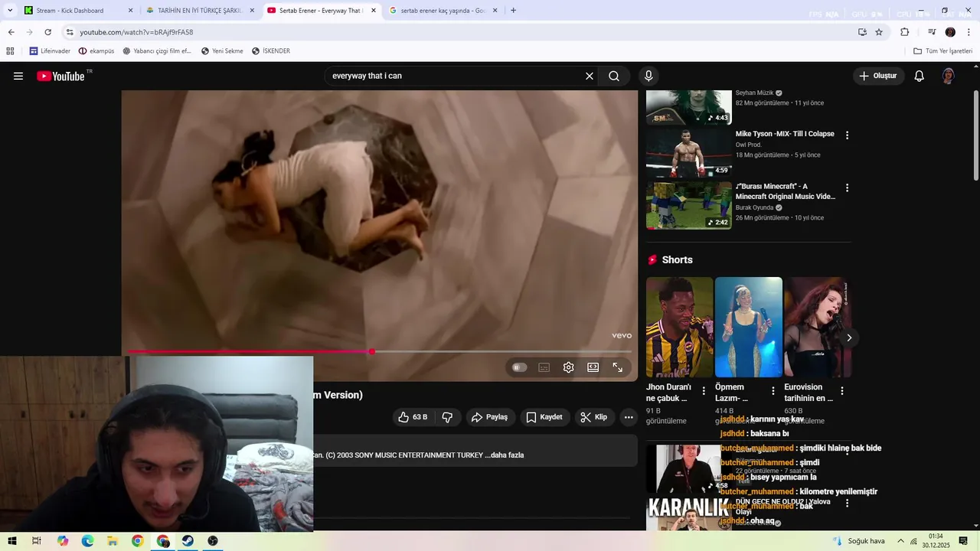Click the Kaydet save button
Screen dimensions: 980x551
coord(544,417)
